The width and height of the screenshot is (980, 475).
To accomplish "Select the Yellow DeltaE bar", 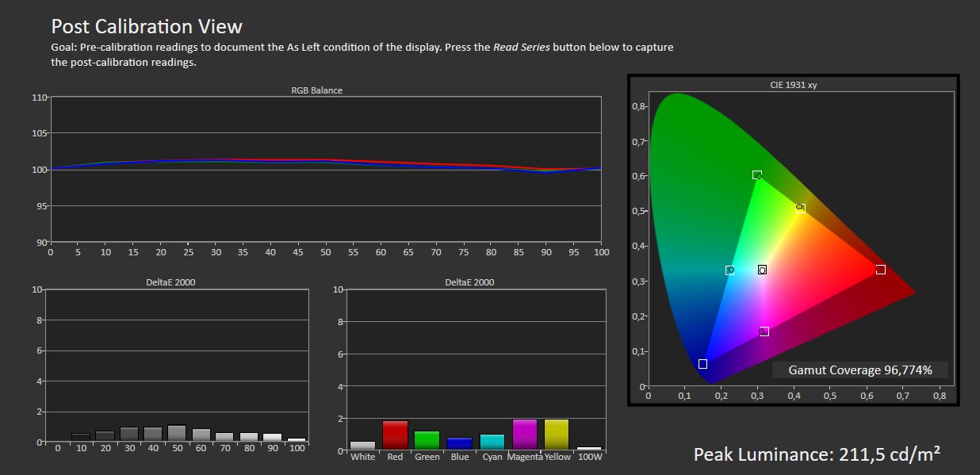I will click(557, 435).
